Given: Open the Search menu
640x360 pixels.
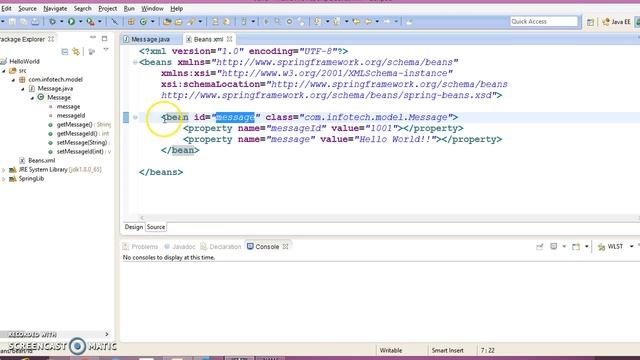Looking at the screenshot, I should pyautogui.click(x=82, y=8).
